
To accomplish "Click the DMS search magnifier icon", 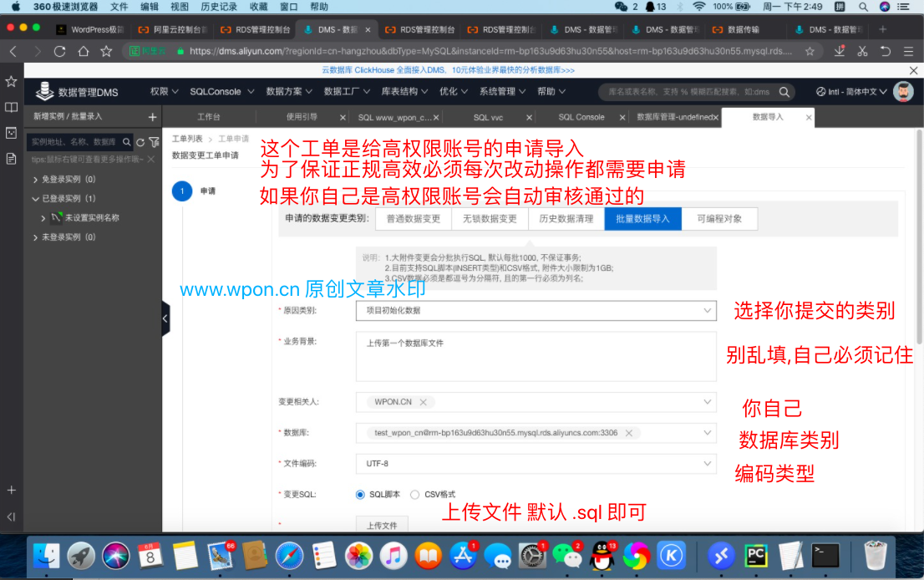I will 784,92.
